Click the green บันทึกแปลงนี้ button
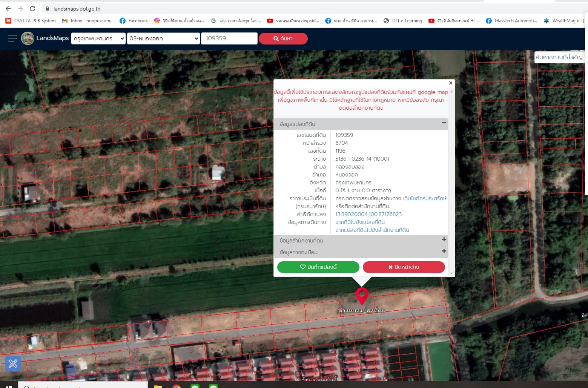This screenshot has height=388, width=588. tap(318, 267)
